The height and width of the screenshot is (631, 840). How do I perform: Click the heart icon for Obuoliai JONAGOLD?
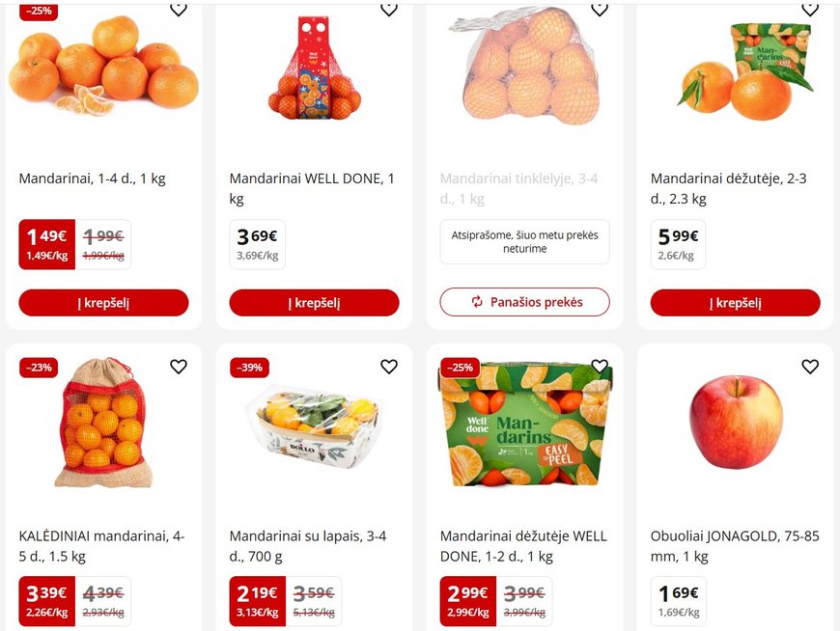click(809, 367)
